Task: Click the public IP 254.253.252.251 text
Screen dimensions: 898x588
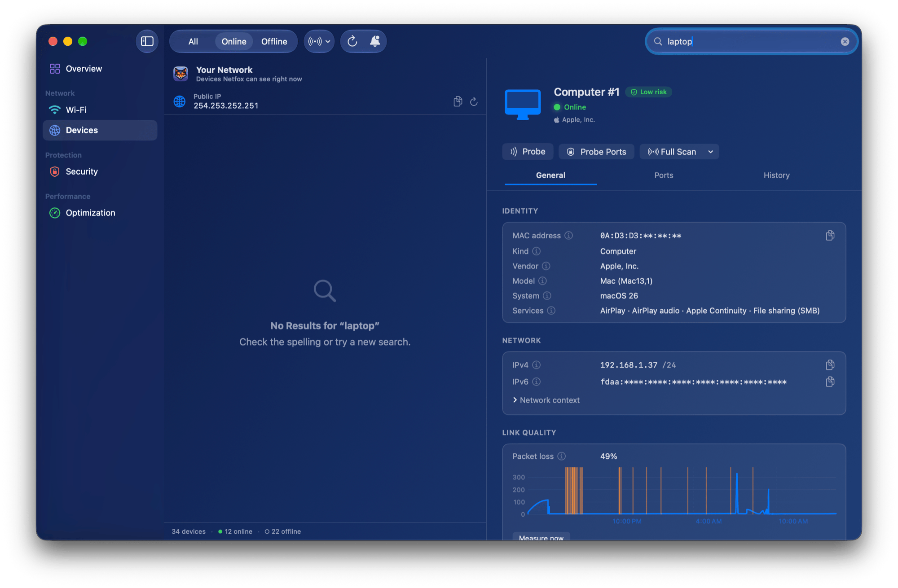Action: click(x=226, y=106)
